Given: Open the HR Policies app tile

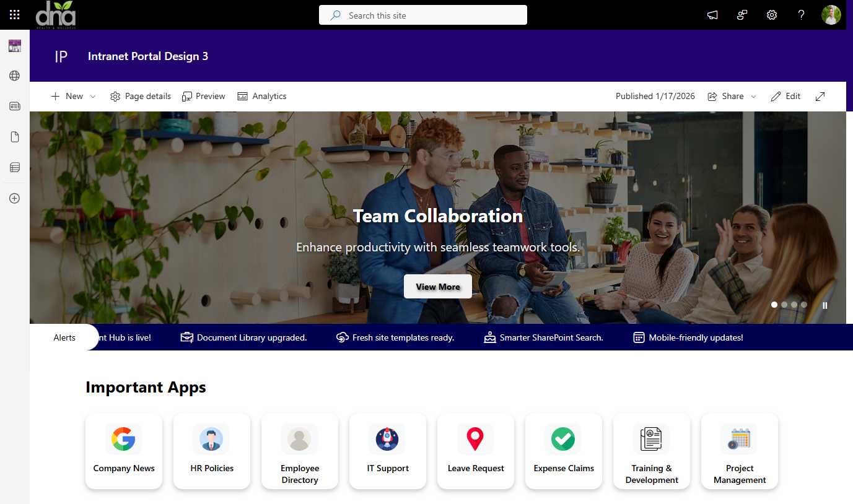Looking at the screenshot, I should point(212,451).
